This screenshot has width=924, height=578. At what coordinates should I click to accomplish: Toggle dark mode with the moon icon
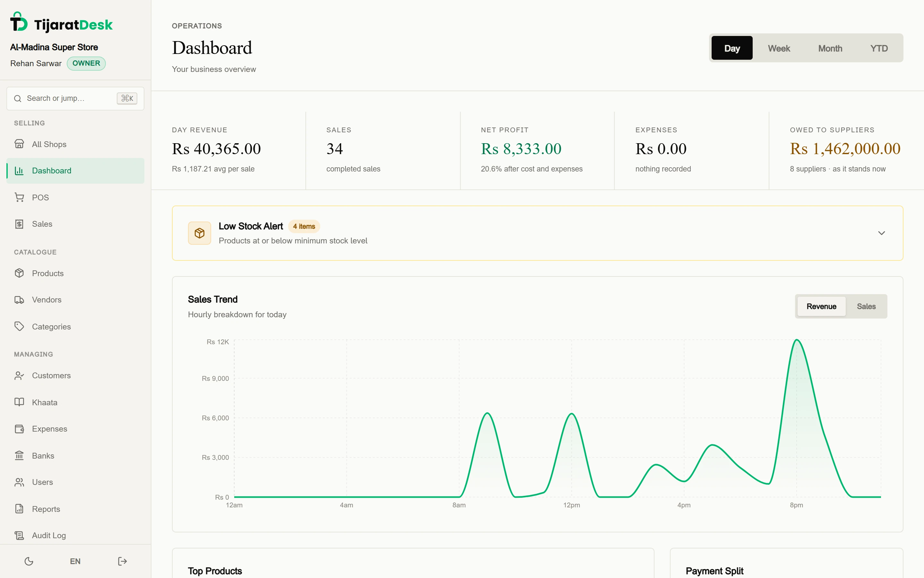pos(29,561)
